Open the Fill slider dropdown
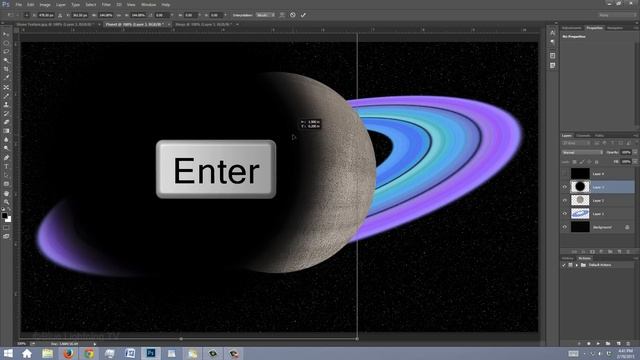 (x=634, y=162)
